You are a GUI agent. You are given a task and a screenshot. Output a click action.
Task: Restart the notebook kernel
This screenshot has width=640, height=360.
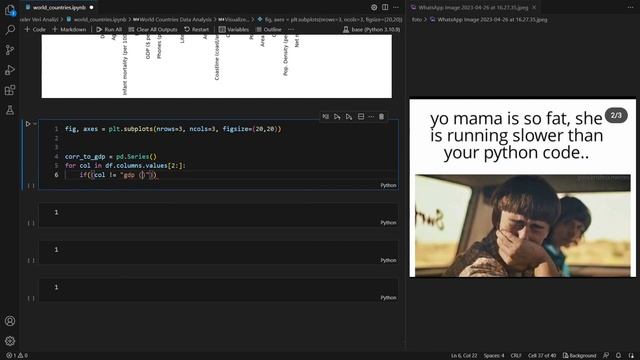[x=196, y=29]
